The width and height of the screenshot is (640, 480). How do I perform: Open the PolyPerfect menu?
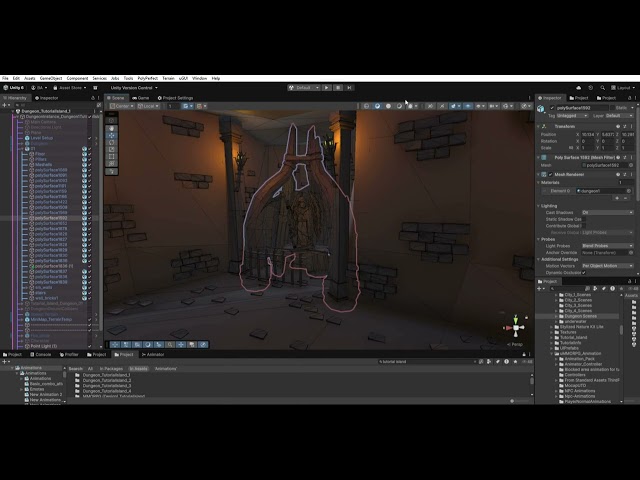click(147, 78)
